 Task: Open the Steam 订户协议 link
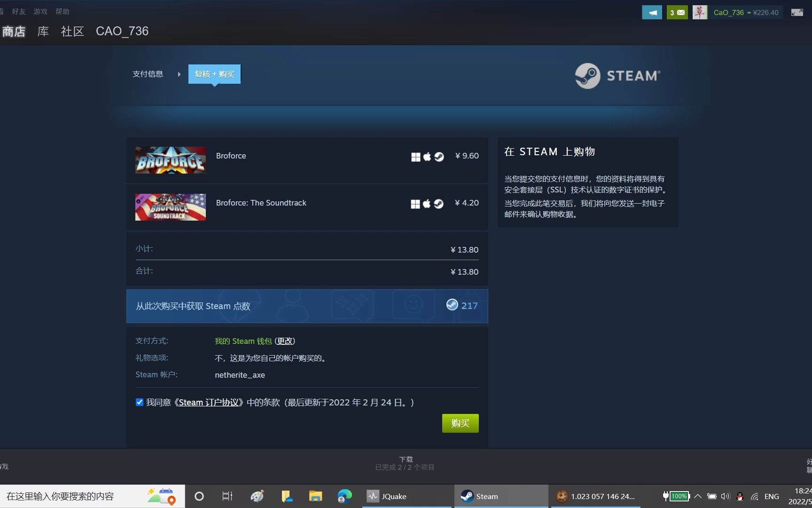coord(209,403)
